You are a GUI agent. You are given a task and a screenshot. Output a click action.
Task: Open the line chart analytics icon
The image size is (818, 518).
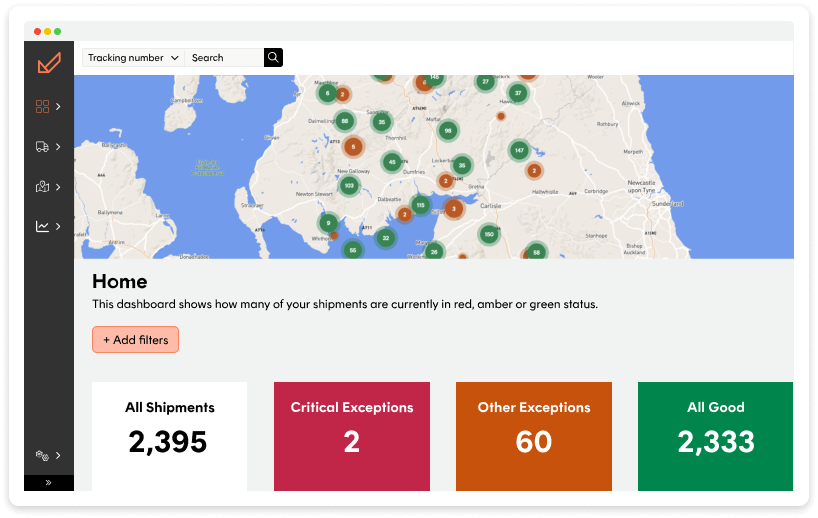pos(42,226)
